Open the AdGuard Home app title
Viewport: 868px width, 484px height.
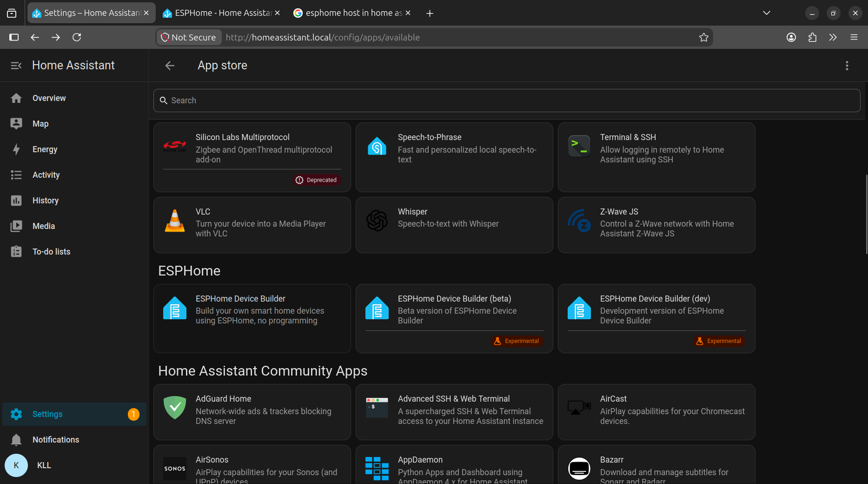coord(224,399)
